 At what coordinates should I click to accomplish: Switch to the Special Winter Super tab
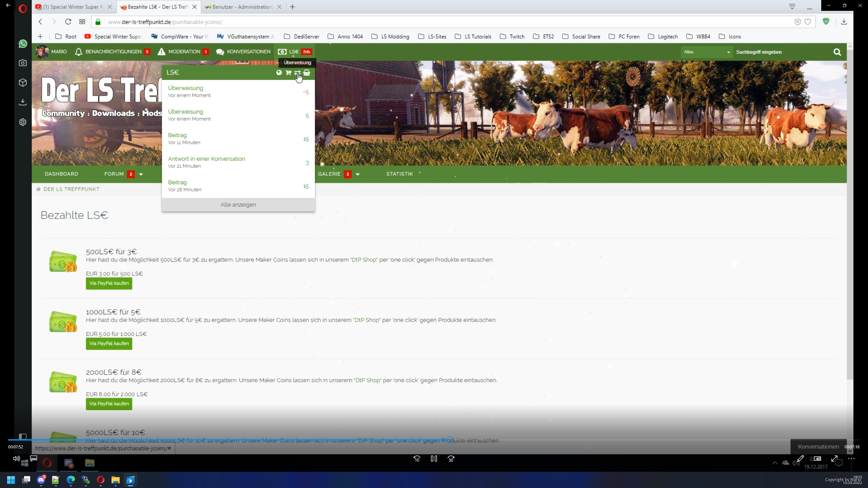tap(74, 7)
